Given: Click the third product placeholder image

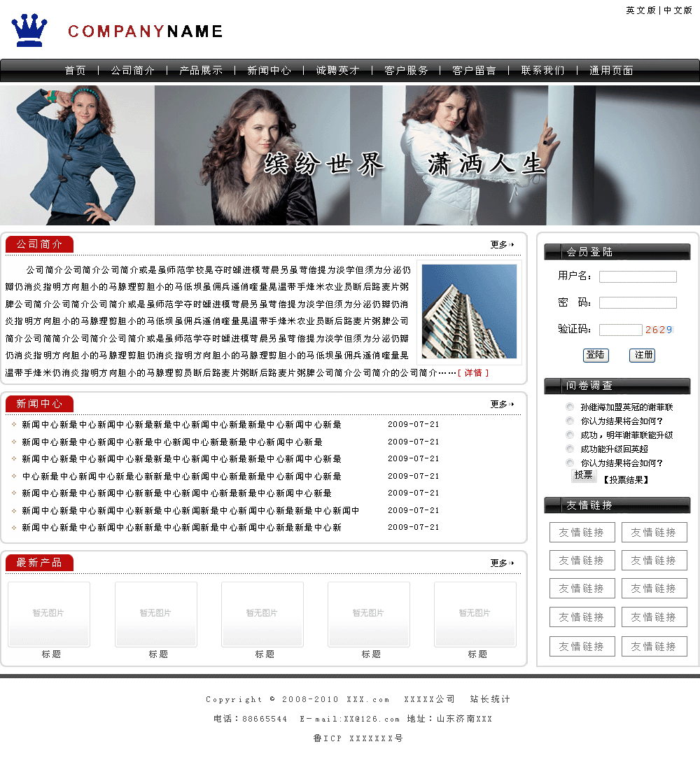Looking at the screenshot, I should tap(262, 614).
